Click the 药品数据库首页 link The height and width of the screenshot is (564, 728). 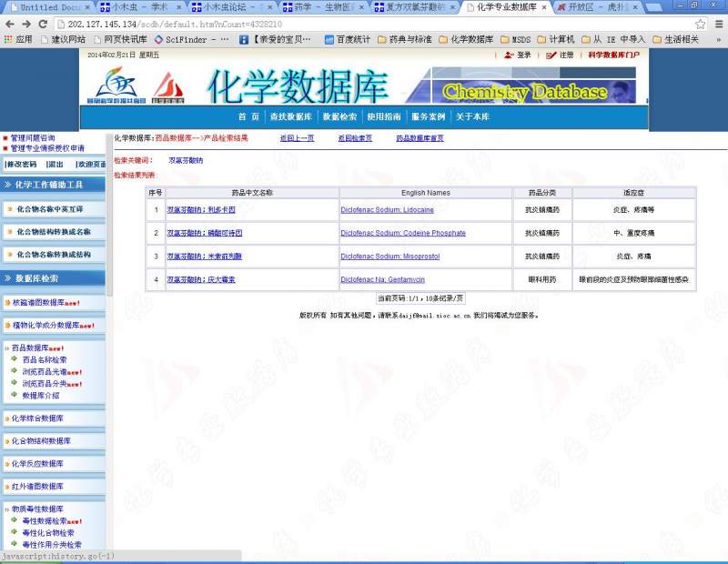(x=420, y=138)
